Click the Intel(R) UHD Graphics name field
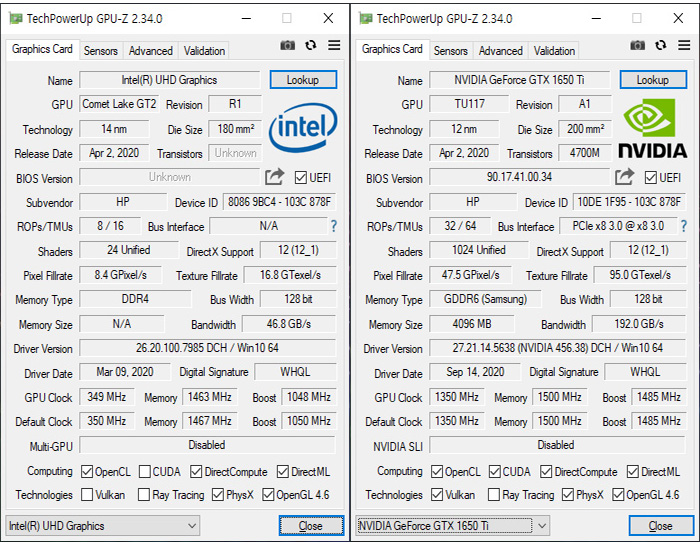Screen dimensions: 700x544 point(170,80)
